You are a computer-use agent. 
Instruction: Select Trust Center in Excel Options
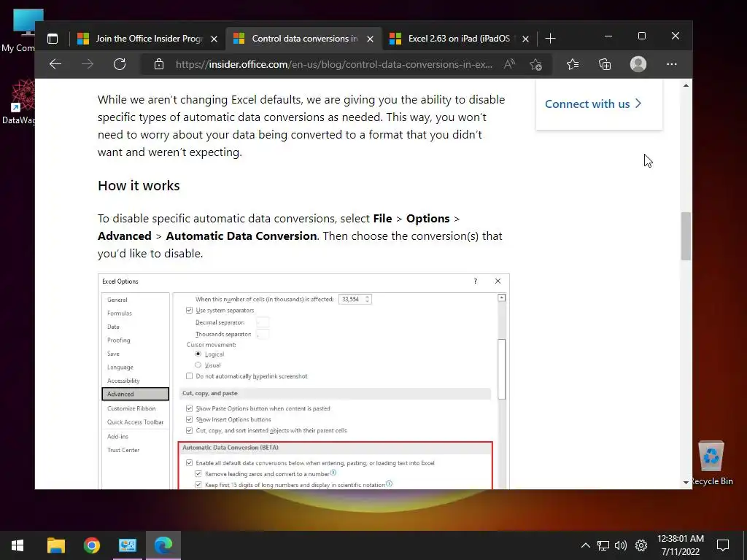point(123,449)
